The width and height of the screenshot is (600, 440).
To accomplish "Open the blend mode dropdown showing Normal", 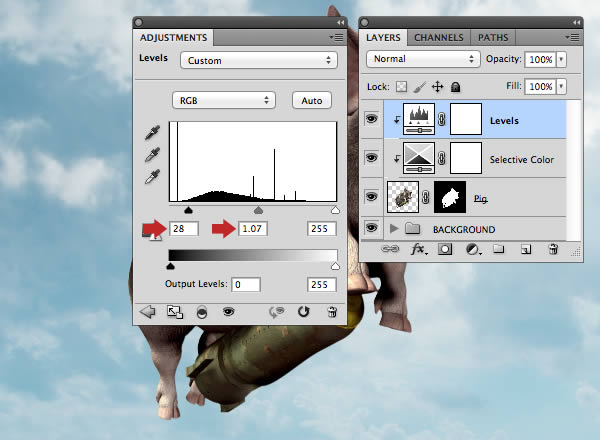I will [x=423, y=59].
